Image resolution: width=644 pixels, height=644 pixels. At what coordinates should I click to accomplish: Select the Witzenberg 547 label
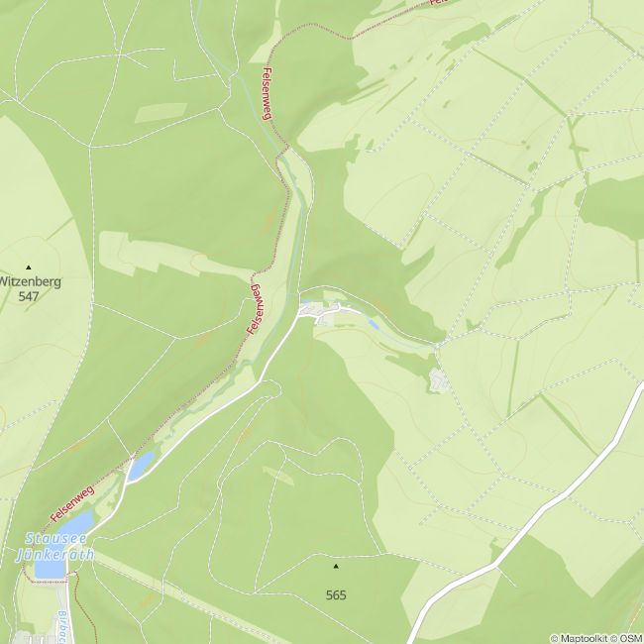pyautogui.click(x=30, y=289)
